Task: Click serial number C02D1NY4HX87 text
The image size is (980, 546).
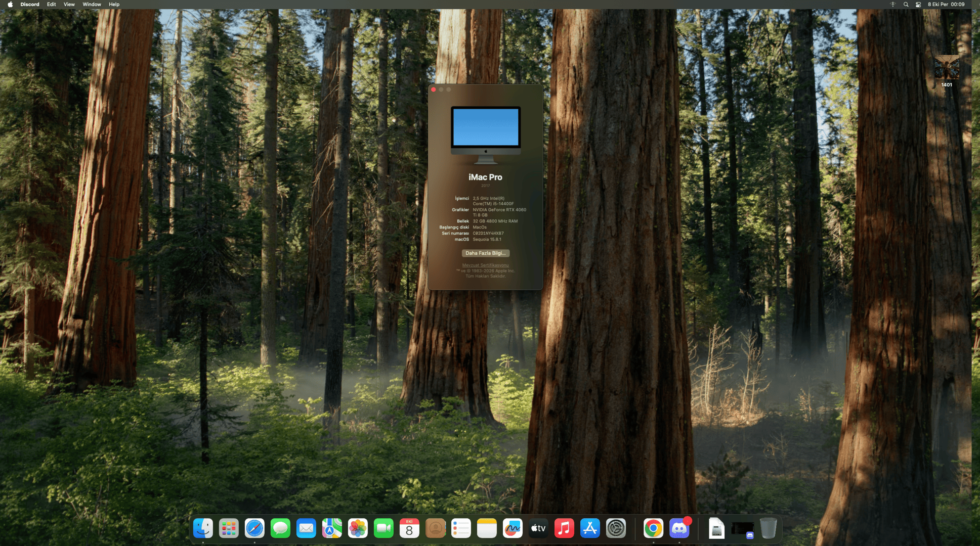Action: coord(488,234)
